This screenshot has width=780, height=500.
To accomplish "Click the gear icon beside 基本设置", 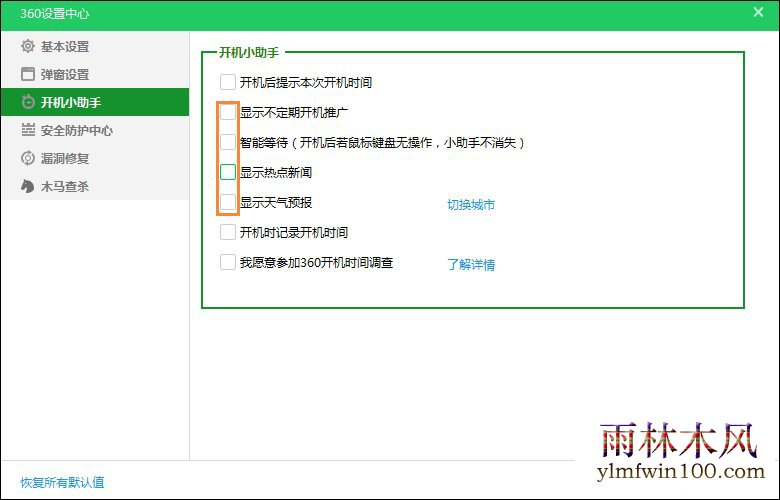I will click(x=28, y=46).
